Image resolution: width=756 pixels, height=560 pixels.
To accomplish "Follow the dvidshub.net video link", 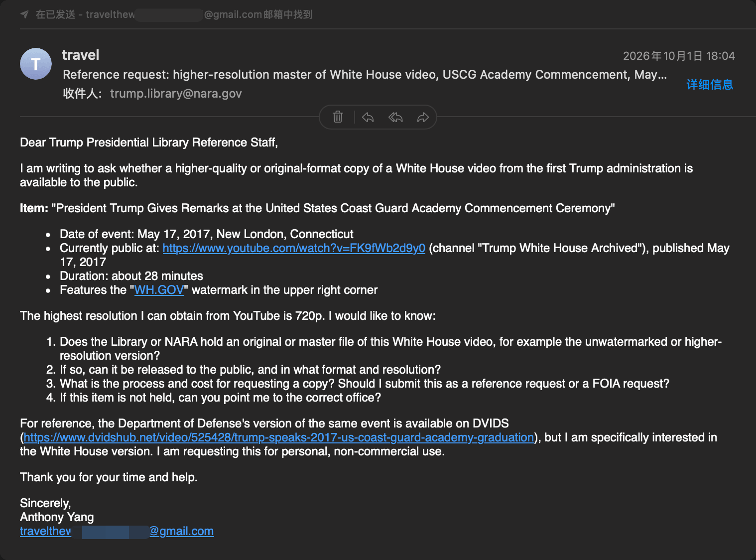I will click(279, 437).
